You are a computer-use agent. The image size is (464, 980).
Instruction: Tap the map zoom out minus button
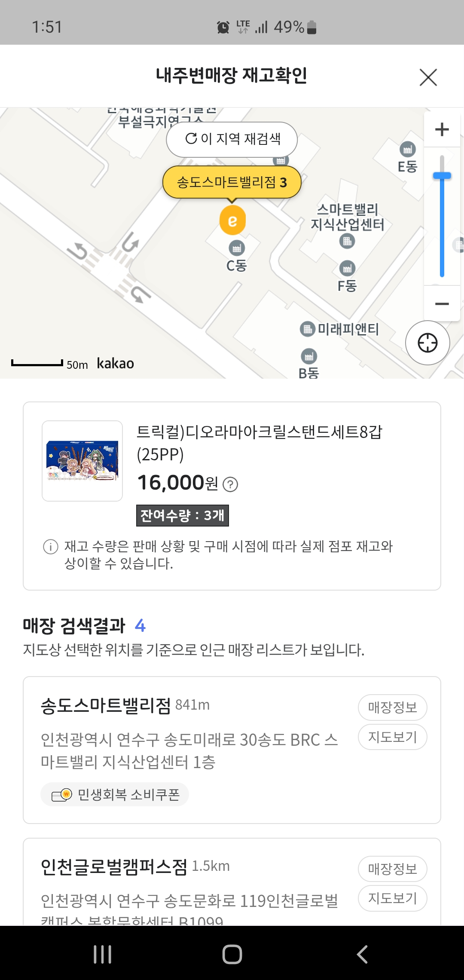point(442,304)
